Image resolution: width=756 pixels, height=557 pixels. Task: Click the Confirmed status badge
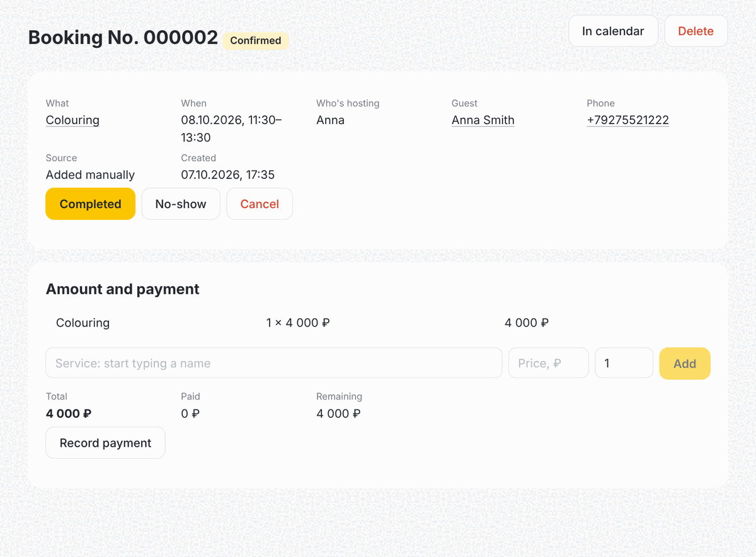[x=256, y=40]
